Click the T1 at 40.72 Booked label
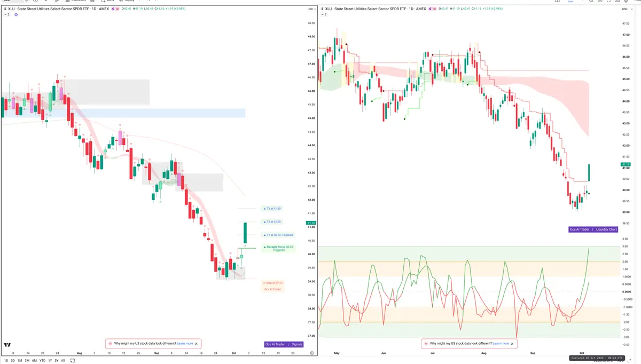 click(279, 235)
